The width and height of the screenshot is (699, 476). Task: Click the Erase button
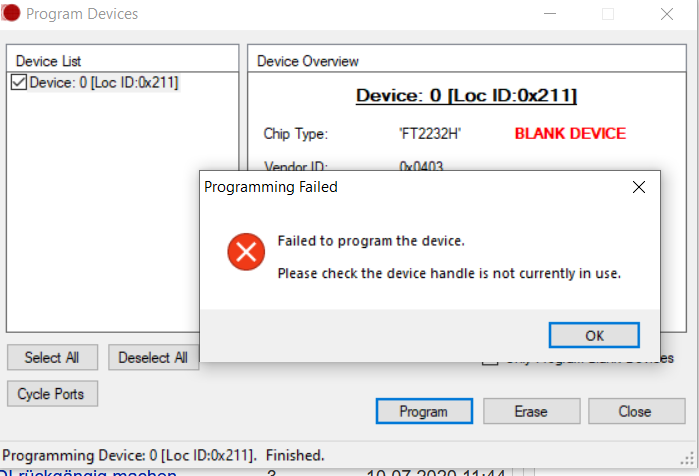(x=531, y=411)
